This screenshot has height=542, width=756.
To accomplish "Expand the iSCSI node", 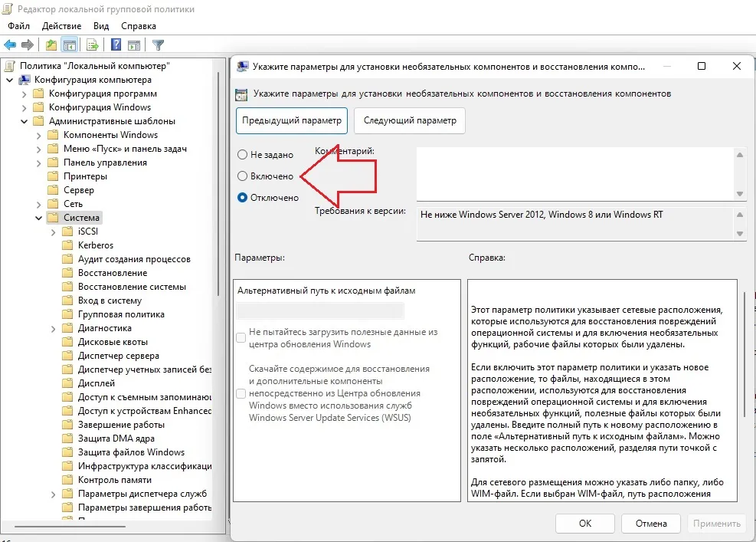I will [x=53, y=232].
